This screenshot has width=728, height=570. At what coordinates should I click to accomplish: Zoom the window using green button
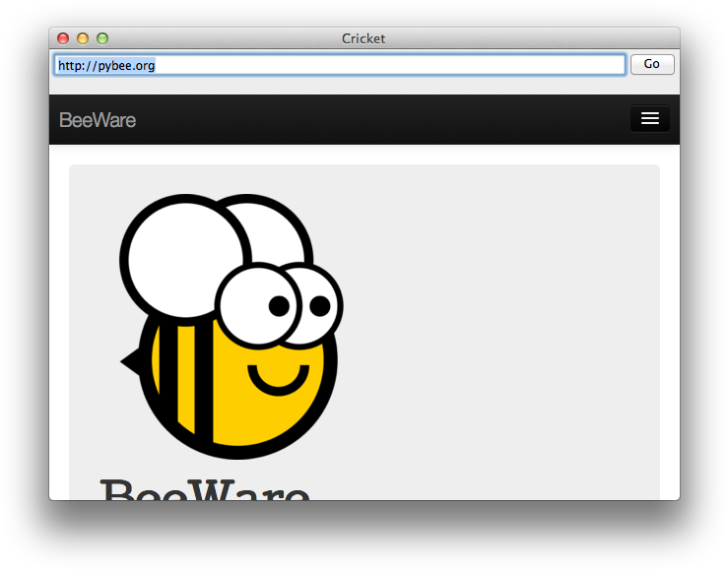(102, 38)
